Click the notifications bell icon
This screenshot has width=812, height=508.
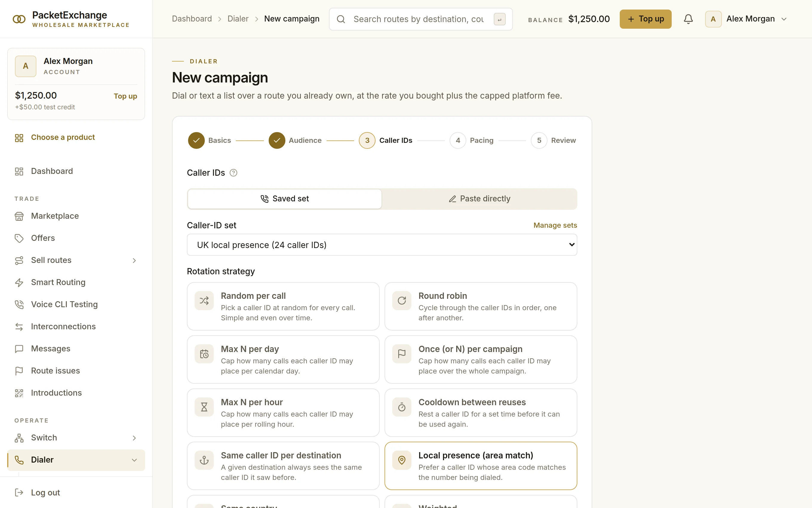(x=688, y=19)
